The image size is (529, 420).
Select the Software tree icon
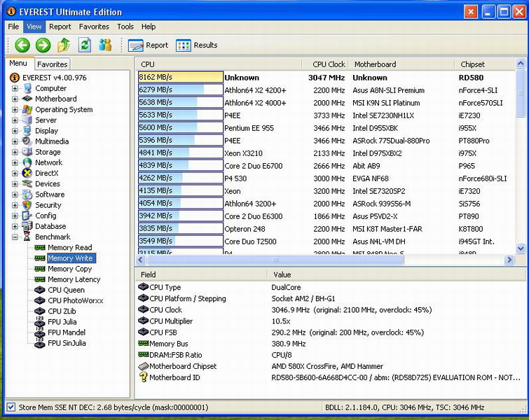27,195
